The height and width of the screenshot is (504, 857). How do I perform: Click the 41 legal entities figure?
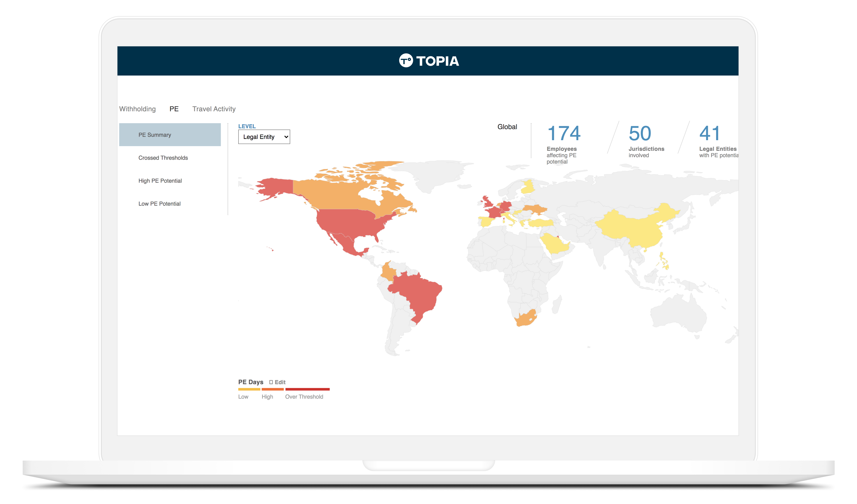(710, 133)
